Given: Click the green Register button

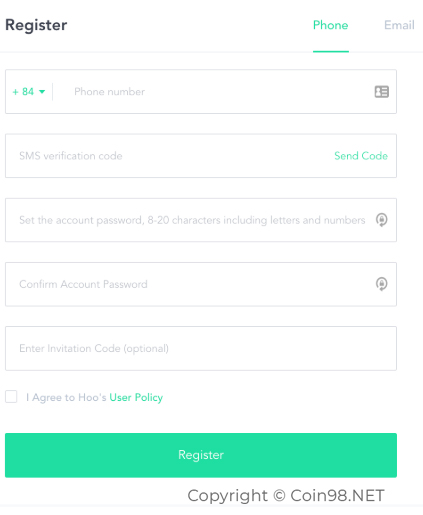Looking at the screenshot, I should coord(201,455).
